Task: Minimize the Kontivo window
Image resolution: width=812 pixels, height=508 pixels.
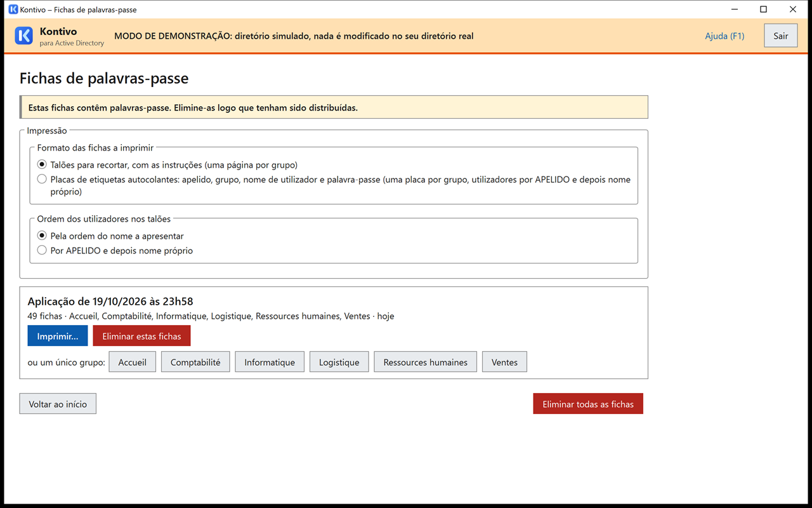Action: pyautogui.click(x=734, y=10)
